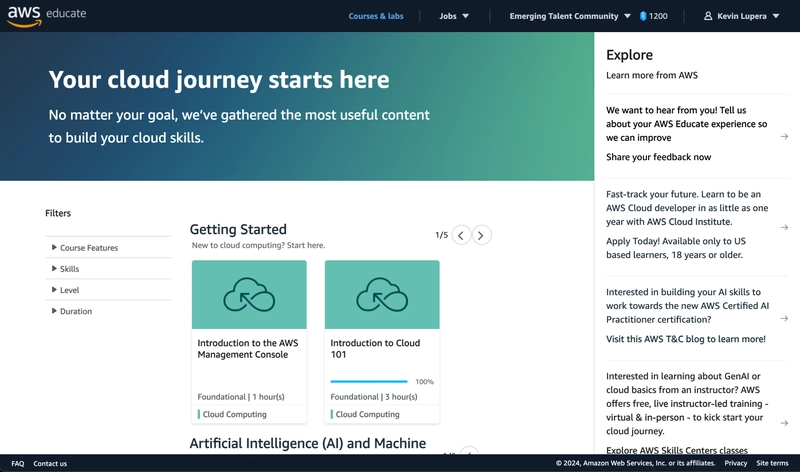Click the Explore panel heading
Screen dimensions: 800x472
(629, 55)
